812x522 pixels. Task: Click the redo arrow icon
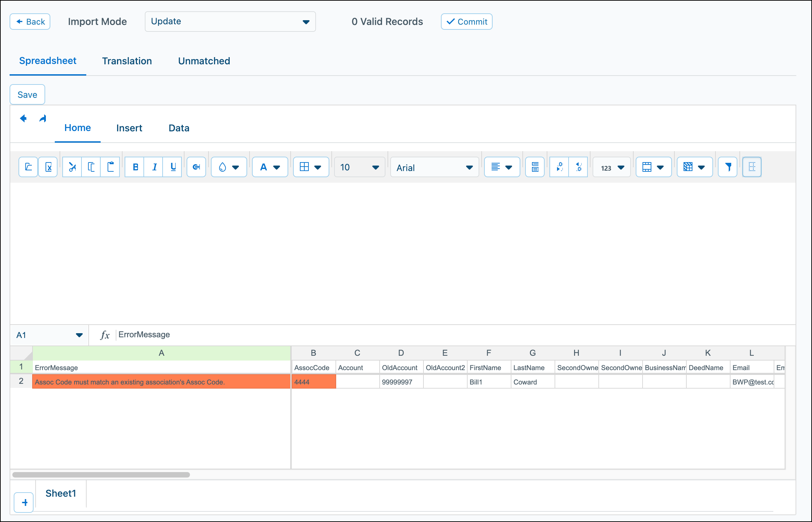click(x=43, y=118)
